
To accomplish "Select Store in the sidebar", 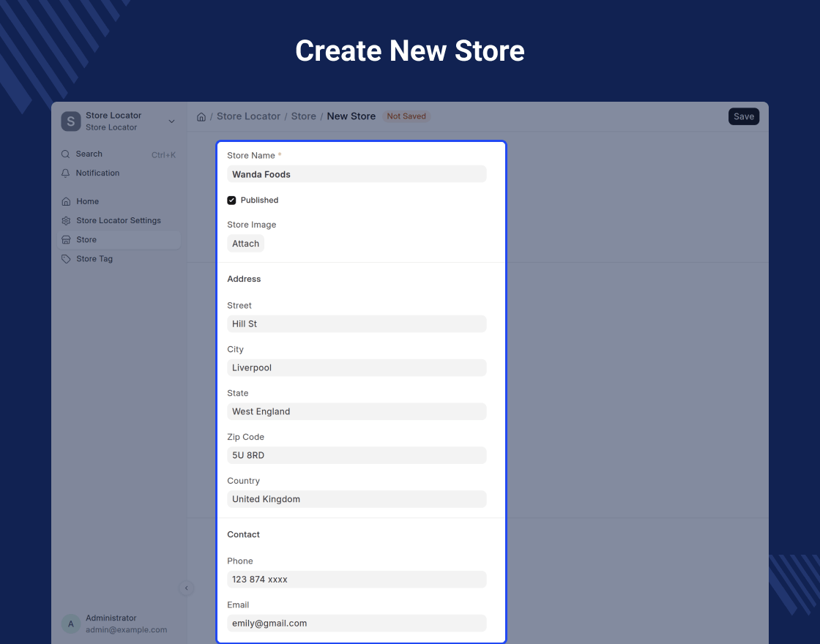I will [x=119, y=240].
